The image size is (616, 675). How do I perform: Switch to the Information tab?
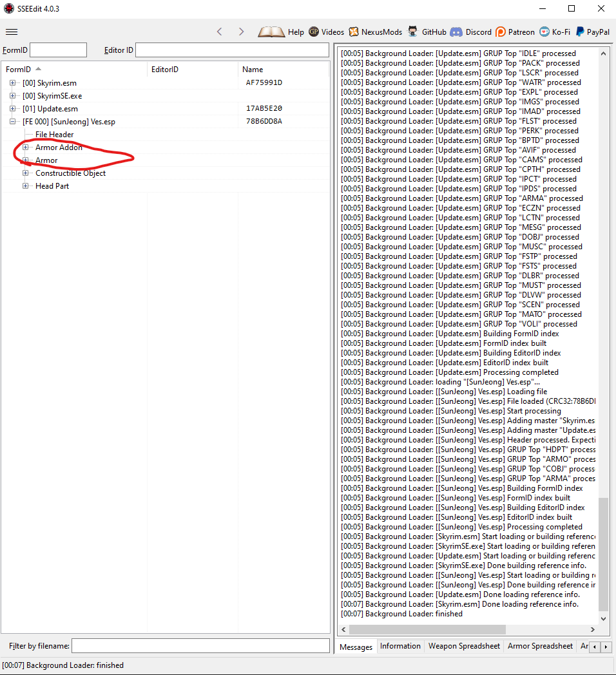point(400,646)
